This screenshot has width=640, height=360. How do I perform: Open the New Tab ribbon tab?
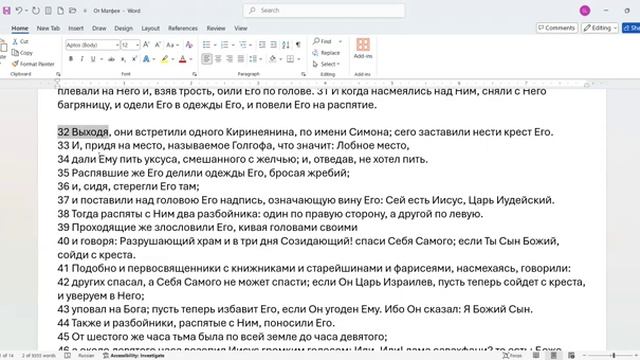coord(48,28)
